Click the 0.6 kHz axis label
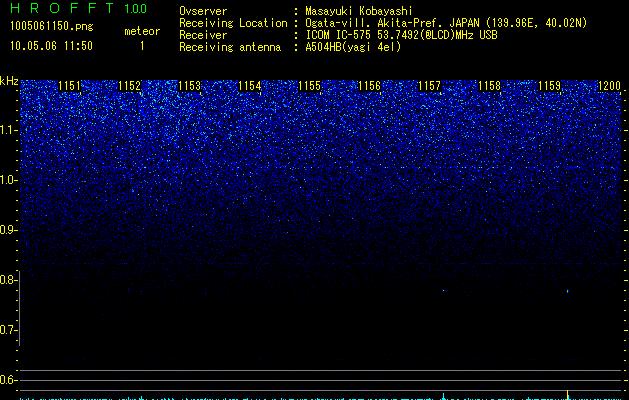Viewport: 629px width, 400px height. [x=8, y=380]
